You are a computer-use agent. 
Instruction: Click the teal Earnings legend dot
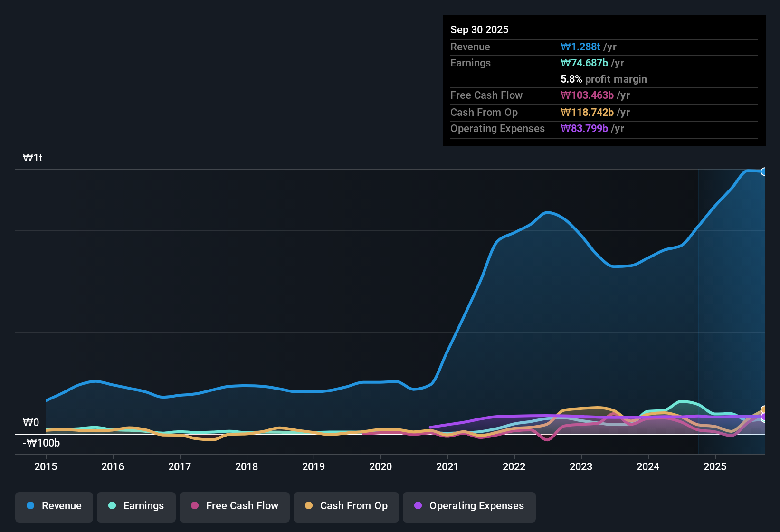click(x=112, y=506)
